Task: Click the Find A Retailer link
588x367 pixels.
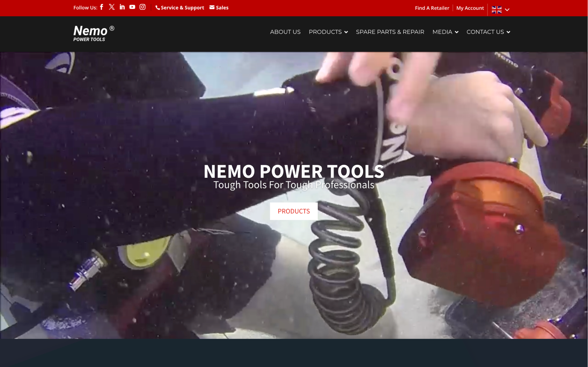Action: click(432, 8)
